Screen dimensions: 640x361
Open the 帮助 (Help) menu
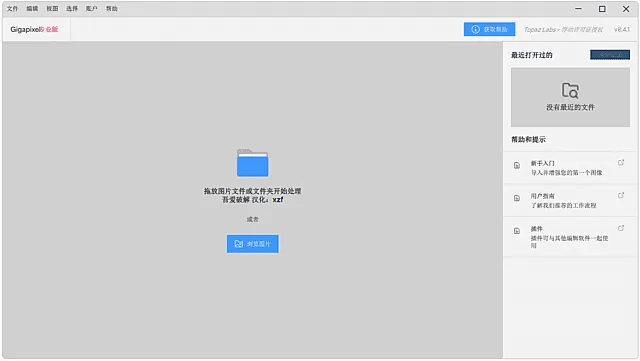(x=112, y=9)
